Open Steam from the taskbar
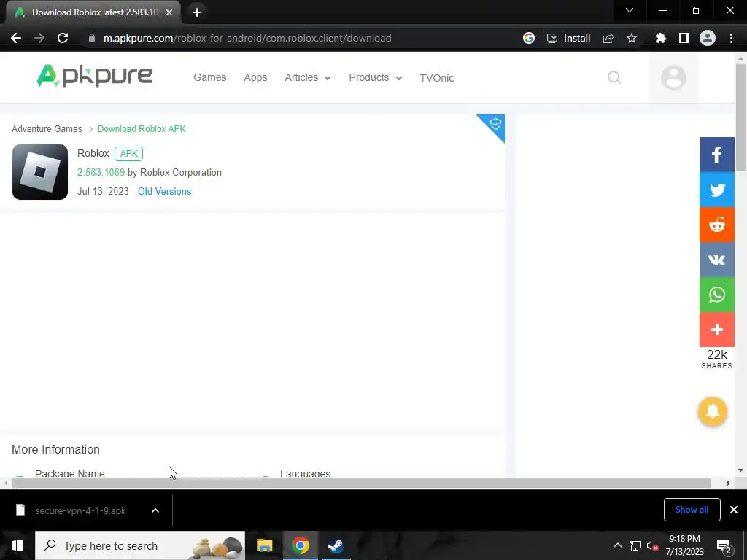Viewport: 747px width, 560px height. click(336, 545)
